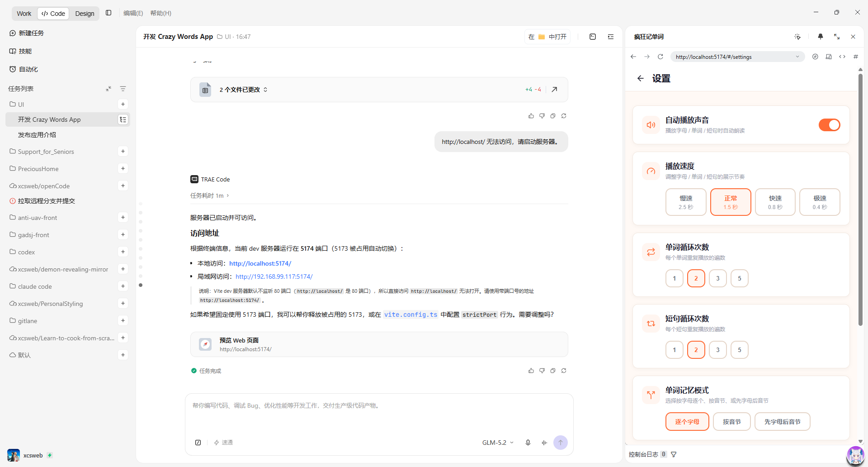Switch to Design tab

click(x=85, y=14)
